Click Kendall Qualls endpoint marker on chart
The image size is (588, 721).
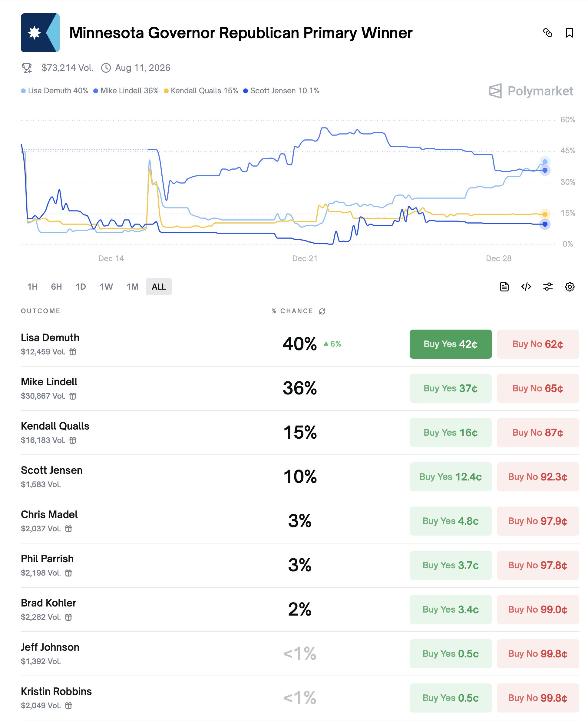[545, 214]
